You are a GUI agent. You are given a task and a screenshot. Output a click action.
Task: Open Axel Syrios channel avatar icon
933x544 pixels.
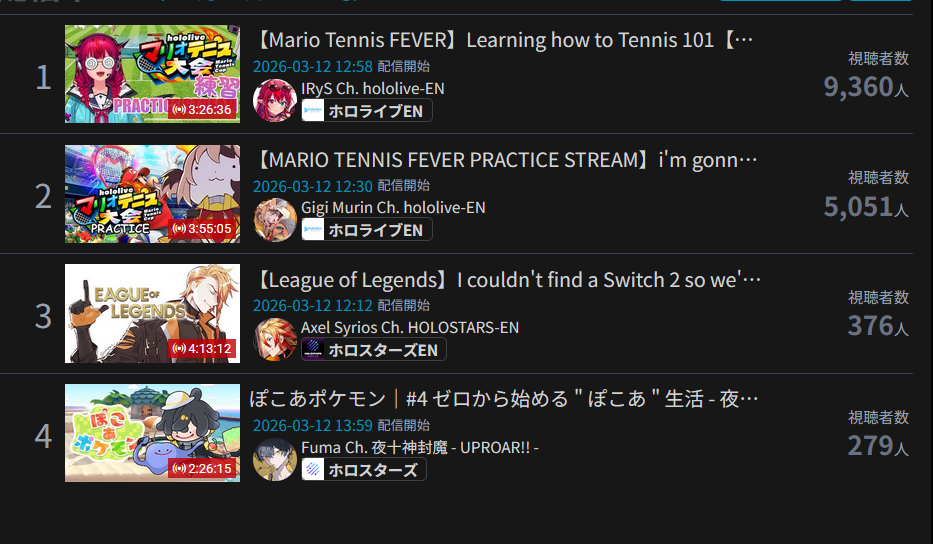[x=275, y=339]
